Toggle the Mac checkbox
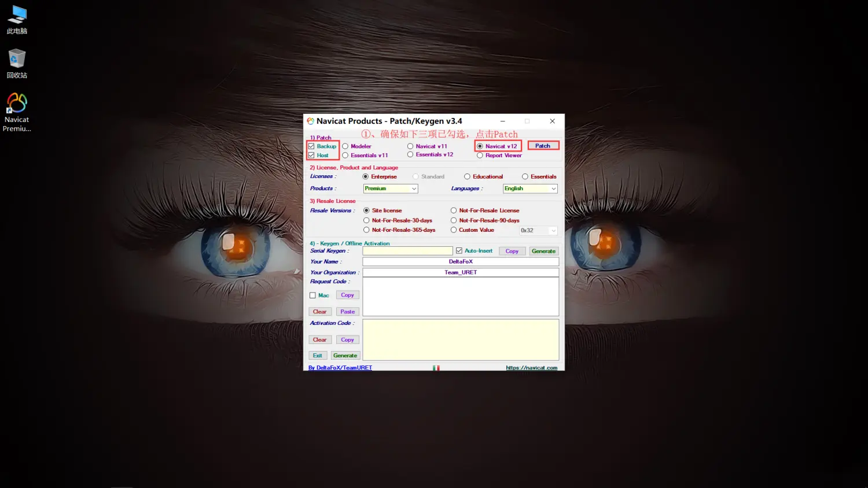 point(312,295)
